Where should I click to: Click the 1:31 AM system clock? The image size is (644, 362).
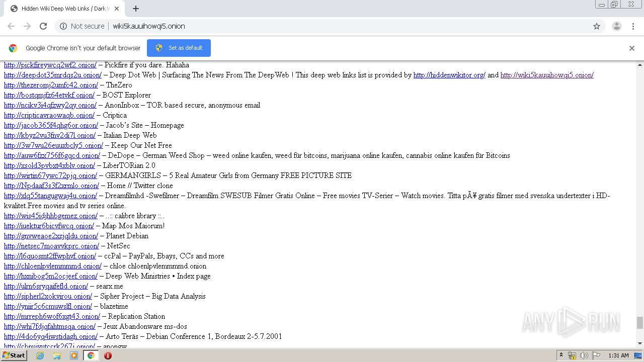click(618, 355)
